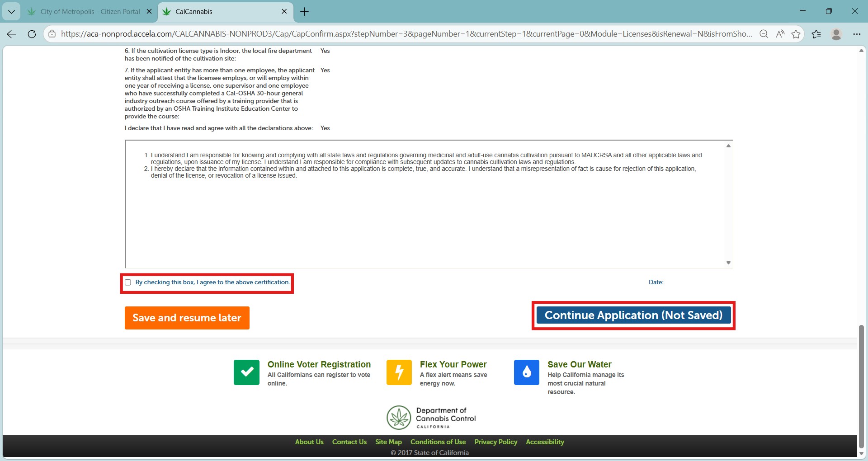This screenshot has height=461, width=868.
Task: Open the browser profile avatar
Action: (836, 34)
